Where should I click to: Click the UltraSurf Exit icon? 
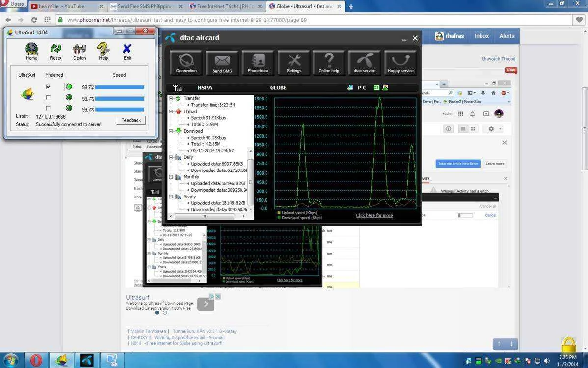point(127,51)
